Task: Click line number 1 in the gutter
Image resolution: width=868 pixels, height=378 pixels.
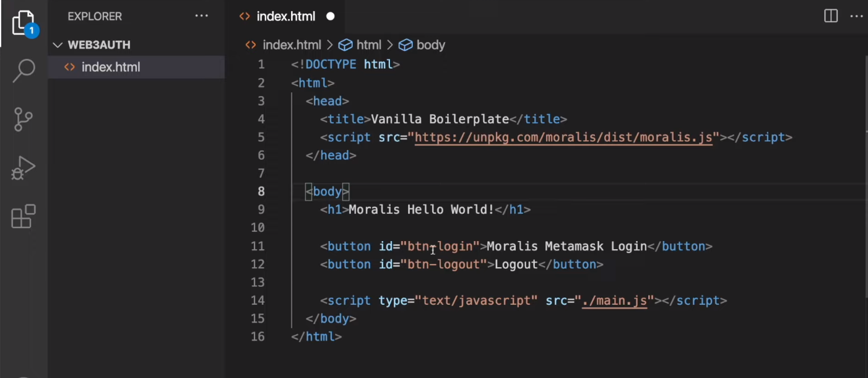Action: click(x=261, y=64)
